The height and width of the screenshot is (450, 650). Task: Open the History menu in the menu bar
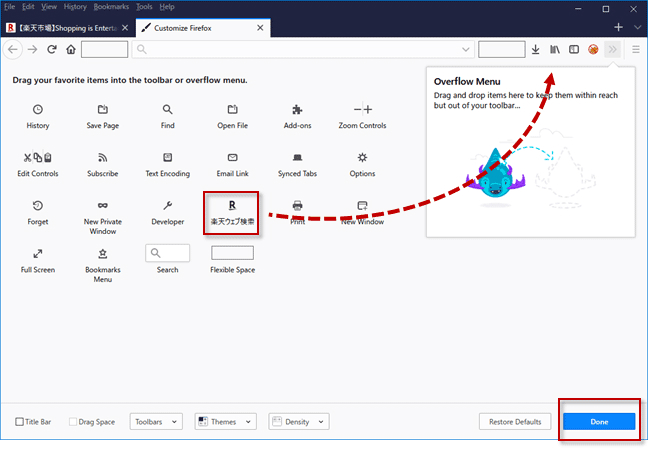[x=75, y=7]
